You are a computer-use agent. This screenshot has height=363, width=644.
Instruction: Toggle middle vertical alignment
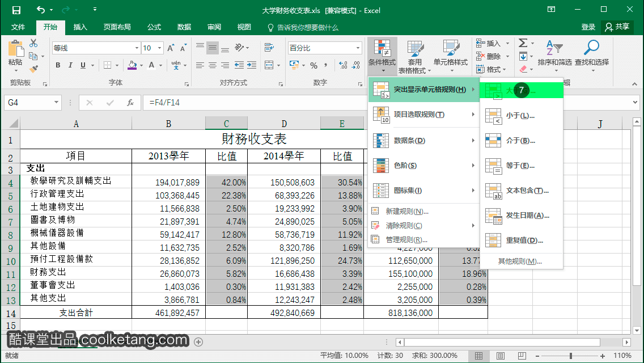(x=213, y=48)
